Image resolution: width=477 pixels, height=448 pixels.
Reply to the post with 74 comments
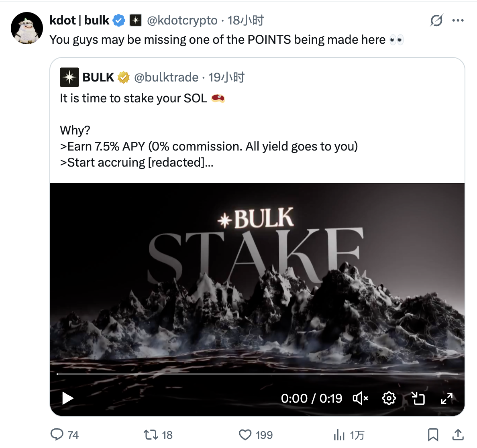click(x=57, y=435)
